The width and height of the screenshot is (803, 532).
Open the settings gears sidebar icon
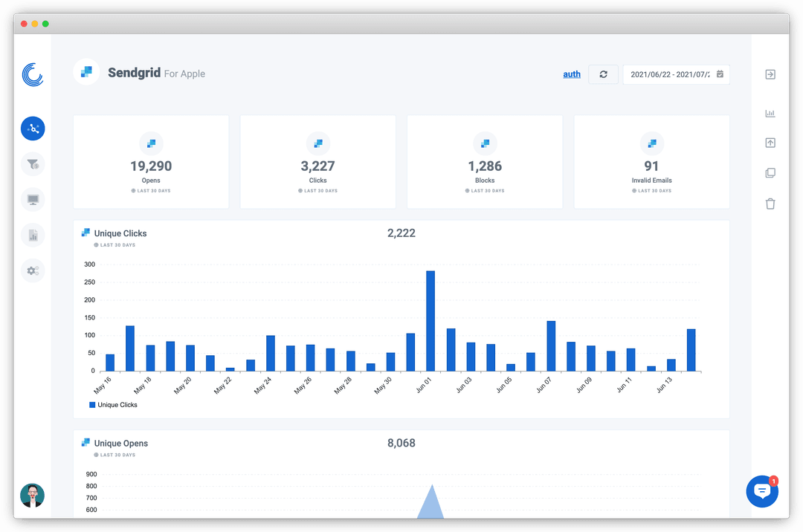pyautogui.click(x=33, y=270)
